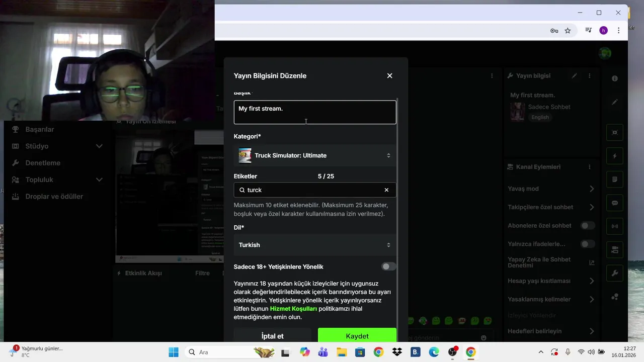
Task: Toggle the wrench icon in the right rail
Action: (x=615, y=274)
